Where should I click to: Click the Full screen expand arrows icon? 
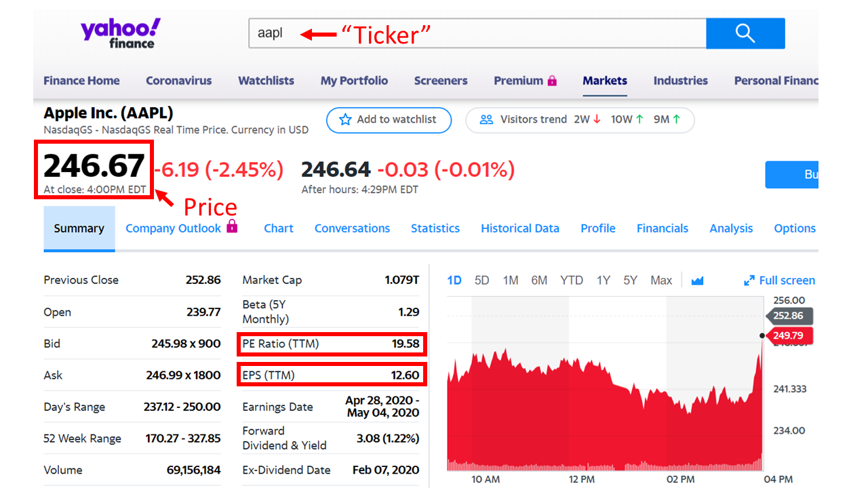pyautogui.click(x=749, y=281)
